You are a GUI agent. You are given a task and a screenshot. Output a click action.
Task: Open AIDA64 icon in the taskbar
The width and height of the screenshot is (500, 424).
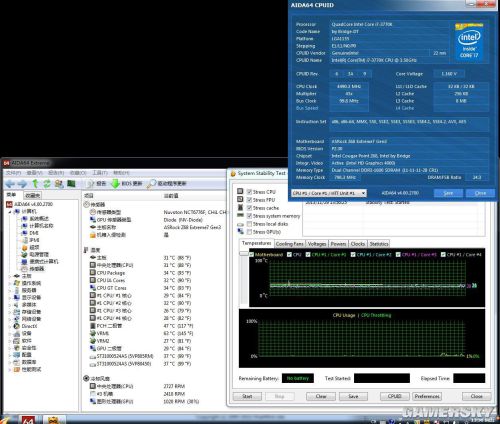28,420
